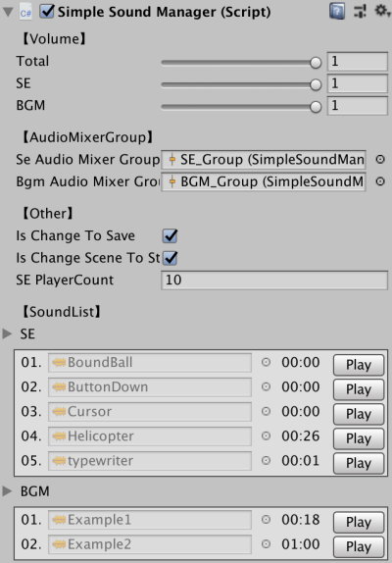The width and height of the screenshot is (392, 563).
Task: Click the C# script icon in header
Action: (25, 12)
